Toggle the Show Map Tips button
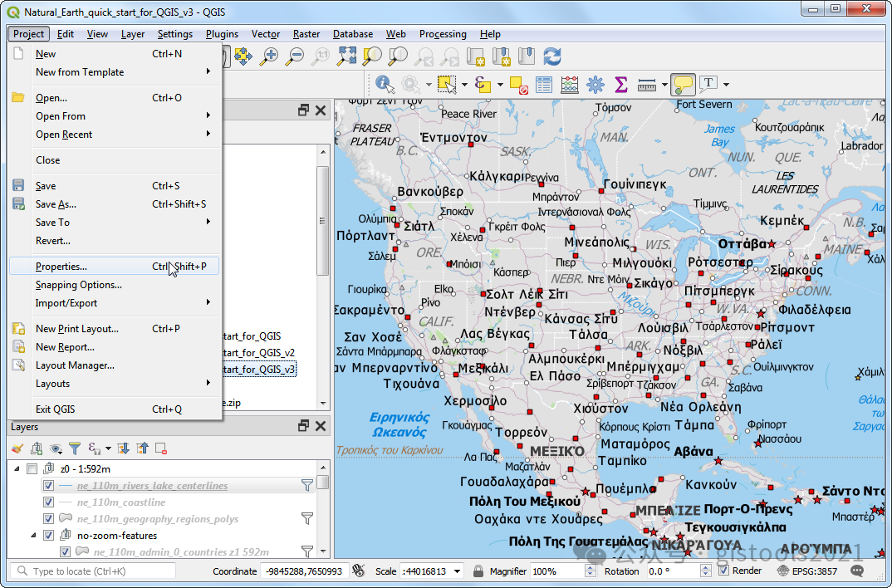This screenshot has height=588, width=892. pos(683,85)
